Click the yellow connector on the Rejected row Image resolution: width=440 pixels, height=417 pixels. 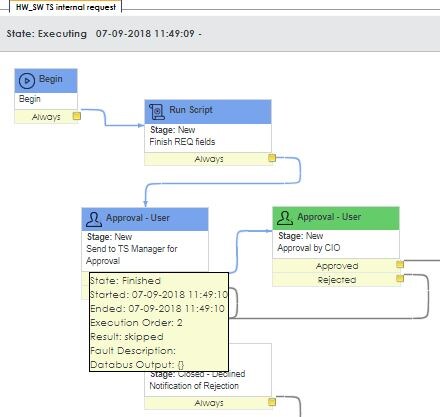(x=400, y=278)
